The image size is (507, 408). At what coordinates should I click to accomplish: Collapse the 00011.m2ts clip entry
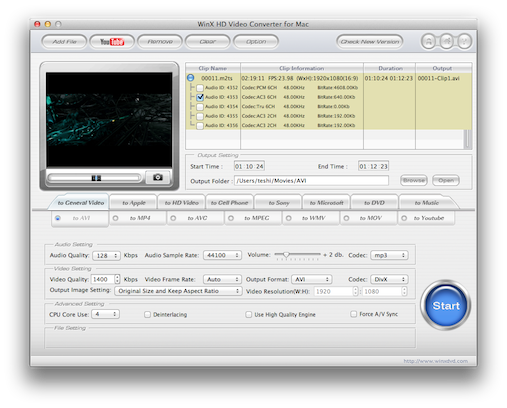(190, 78)
